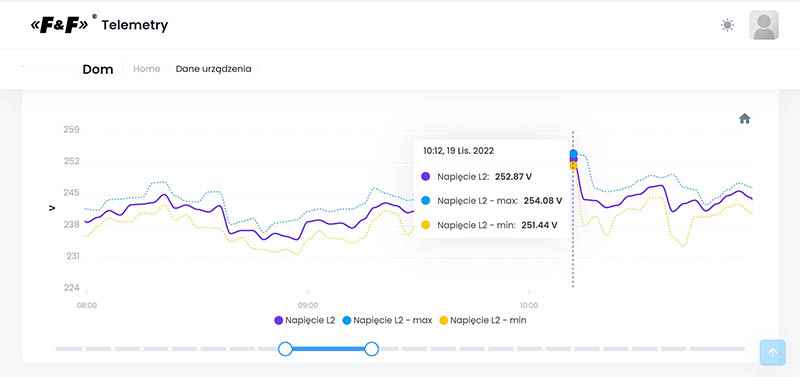Click the left handle of the range slider
The width and height of the screenshot is (800, 377).
(285, 349)
